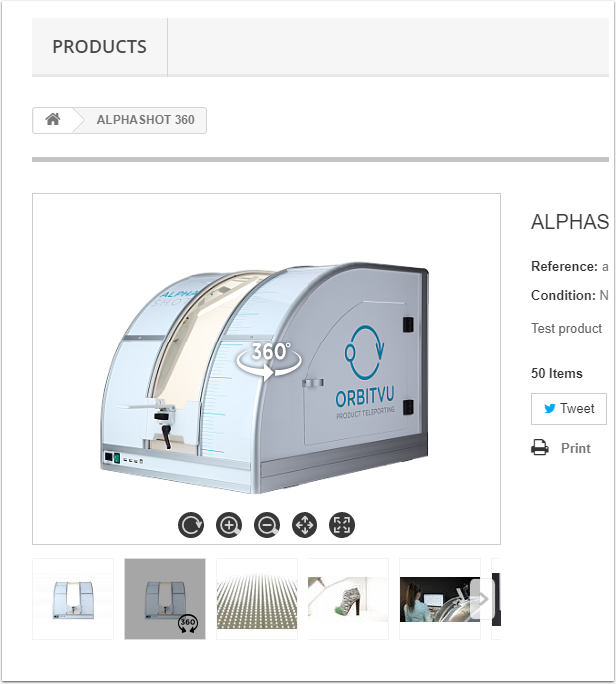Click the home breadcrumb icon
Image resolution: width=616 pixels, height=684 pixels.
click(x=53, y=119)
